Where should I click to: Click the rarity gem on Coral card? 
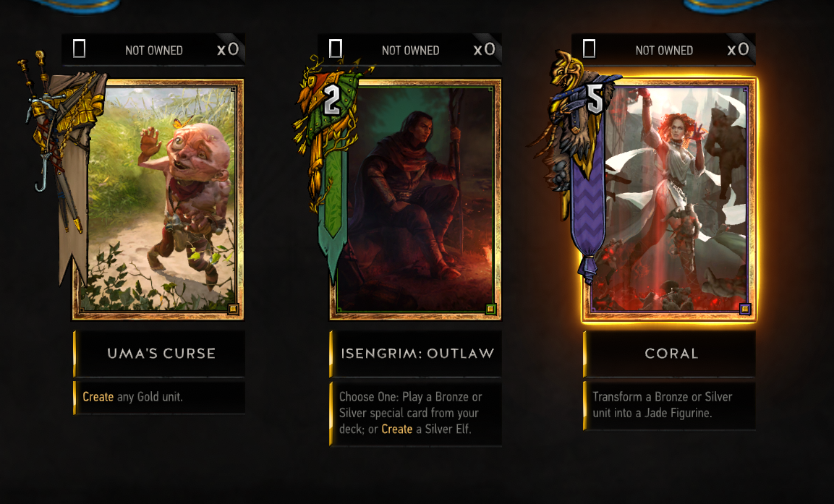pos(744,309)
